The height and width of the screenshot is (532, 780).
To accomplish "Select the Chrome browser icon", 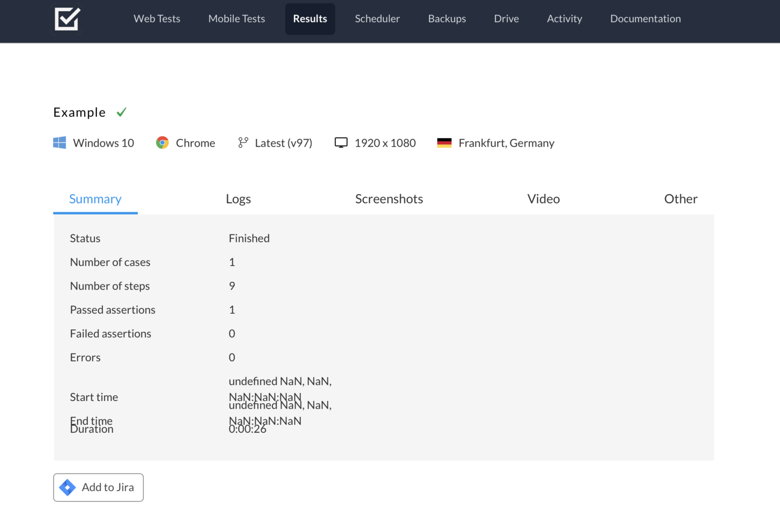I will pyautogui.click(x=162, y=142).
